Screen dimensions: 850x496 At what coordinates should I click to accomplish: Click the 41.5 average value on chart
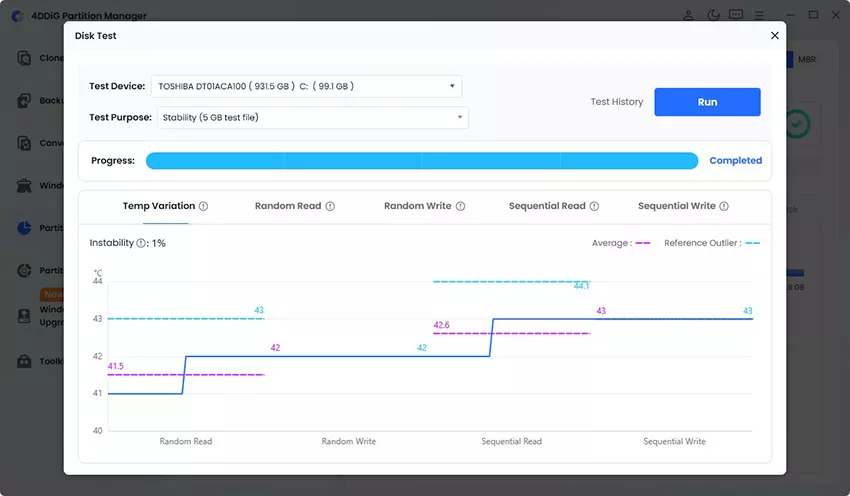click(115, 366)
